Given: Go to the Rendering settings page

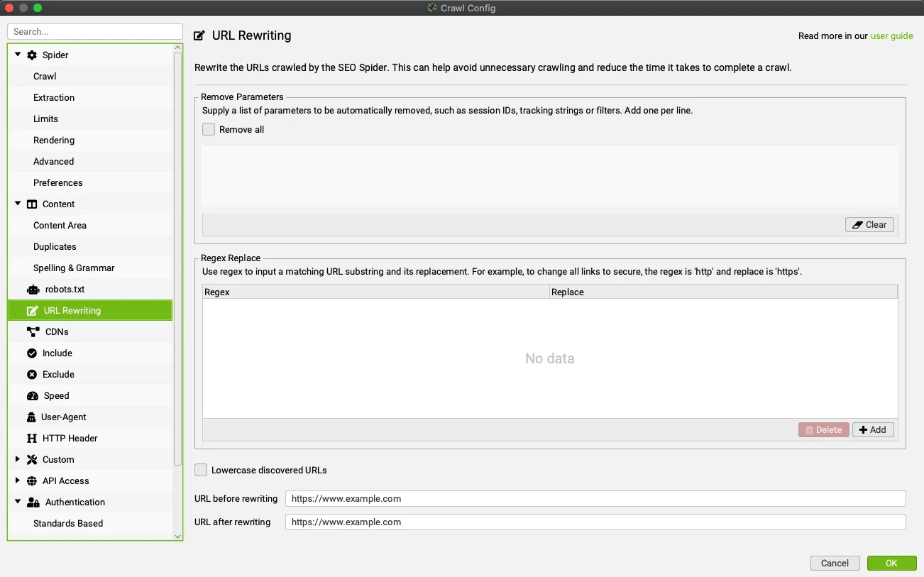Looking at the screenshot, I should 54,141.
